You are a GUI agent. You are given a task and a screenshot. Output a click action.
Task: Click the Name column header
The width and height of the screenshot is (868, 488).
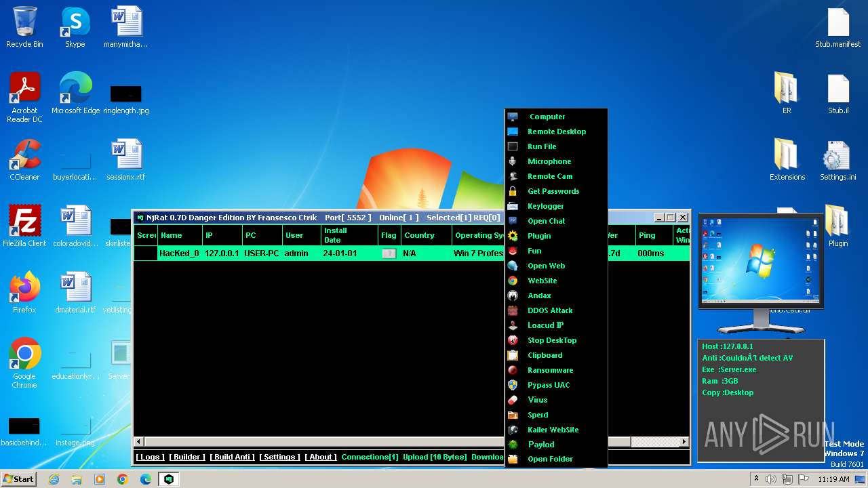coord(180,235)
